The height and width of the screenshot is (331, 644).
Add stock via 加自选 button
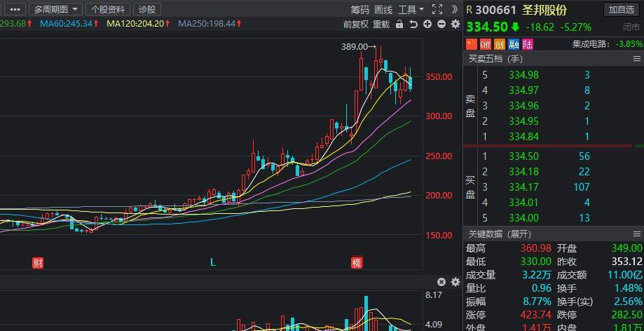(622, 9)
